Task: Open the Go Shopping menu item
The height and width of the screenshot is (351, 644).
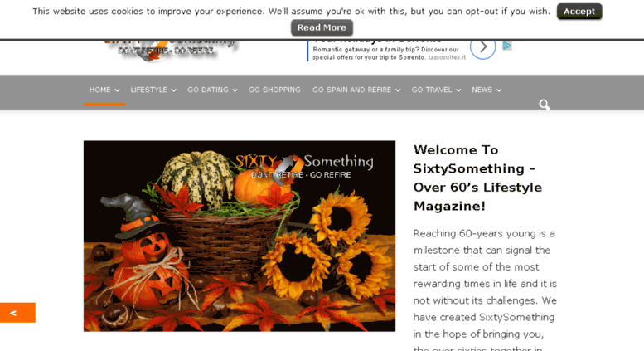Action: (x=274, y=90)
